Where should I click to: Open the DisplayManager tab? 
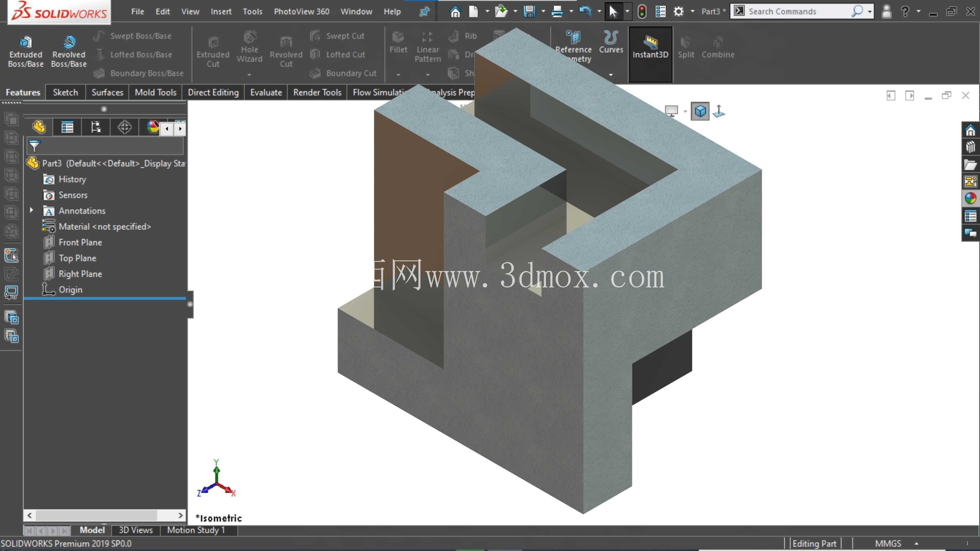coord(153,127)
